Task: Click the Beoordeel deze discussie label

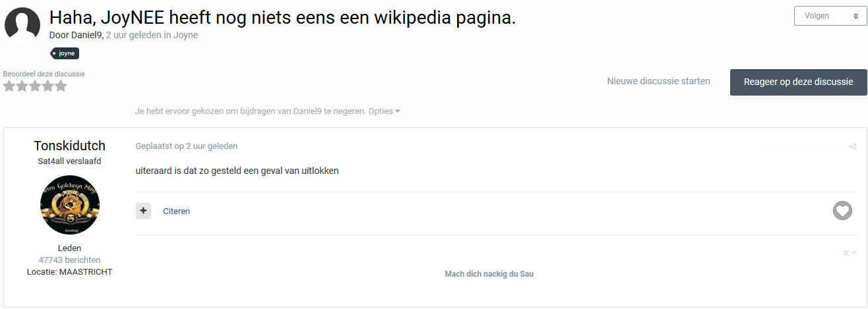Action: tap(44, 74)
